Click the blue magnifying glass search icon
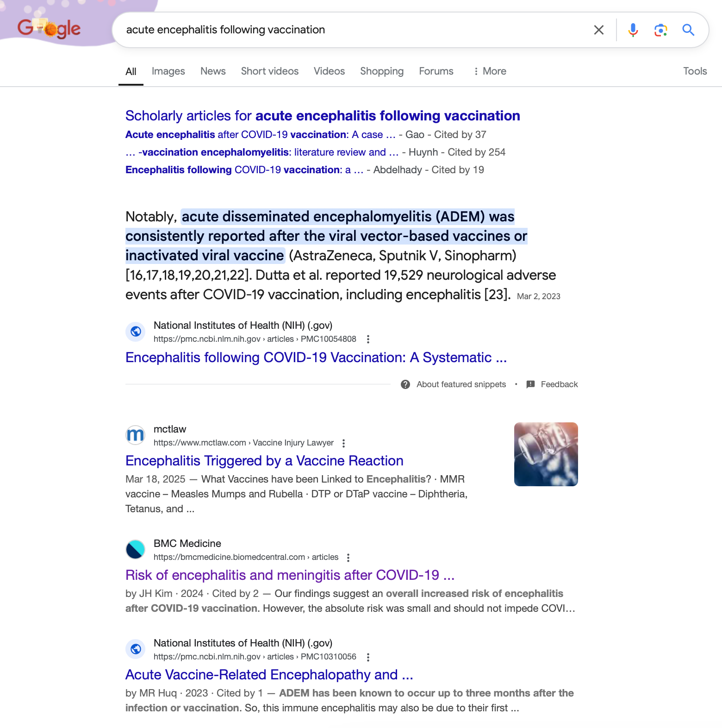This screenshot has width=722, height=728. click(x=688, y=30)
